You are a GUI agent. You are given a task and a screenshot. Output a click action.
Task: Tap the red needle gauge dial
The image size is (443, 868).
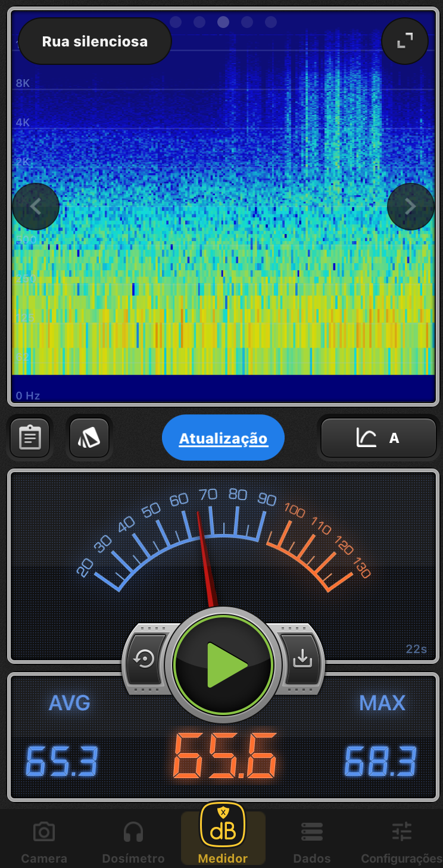click(223, 548)
